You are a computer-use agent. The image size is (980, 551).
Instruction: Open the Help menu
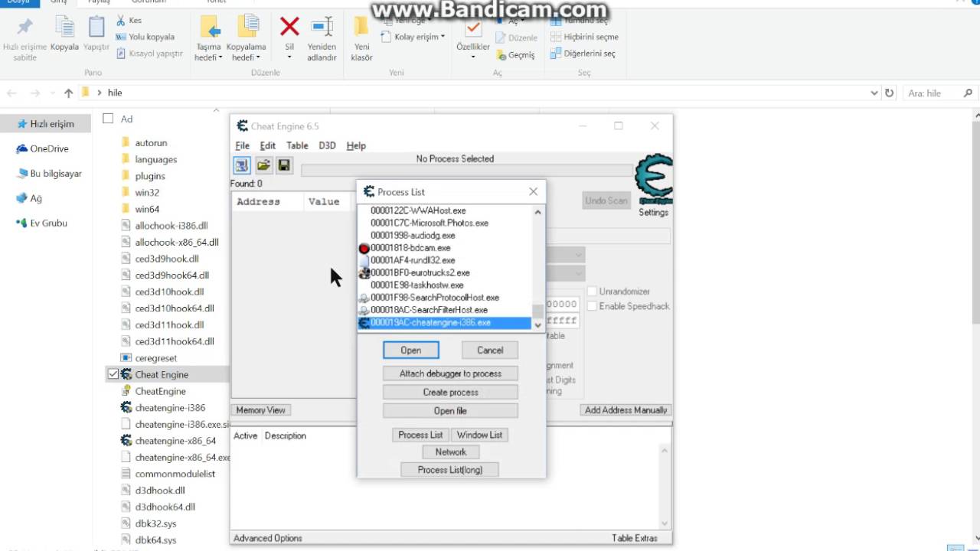click(356, 145)
